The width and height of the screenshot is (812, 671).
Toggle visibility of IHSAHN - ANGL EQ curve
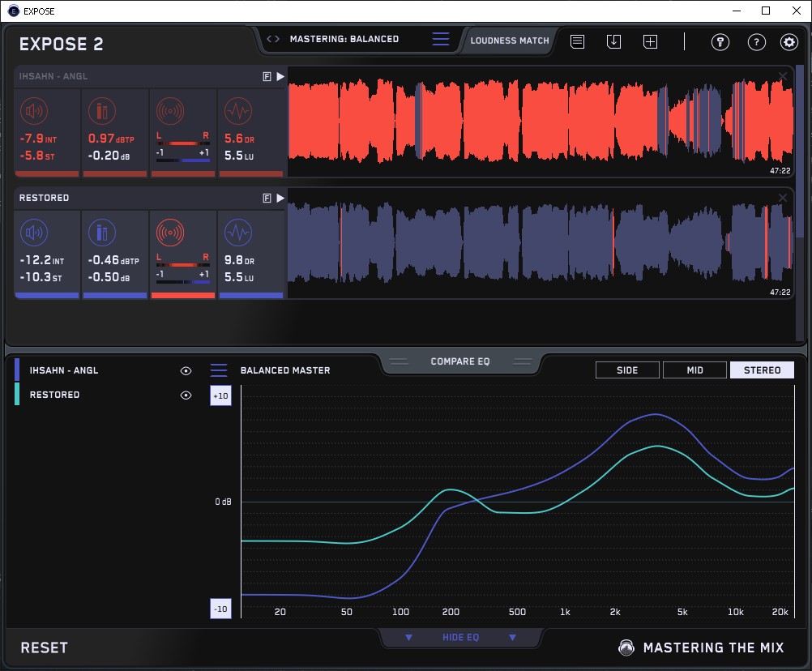(186, 370)
